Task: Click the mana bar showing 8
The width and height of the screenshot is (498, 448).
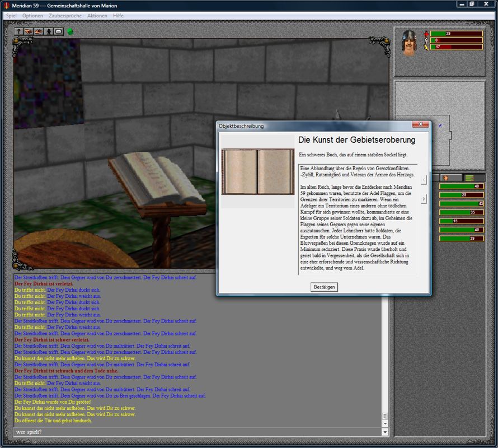Action: coord(457,40)
